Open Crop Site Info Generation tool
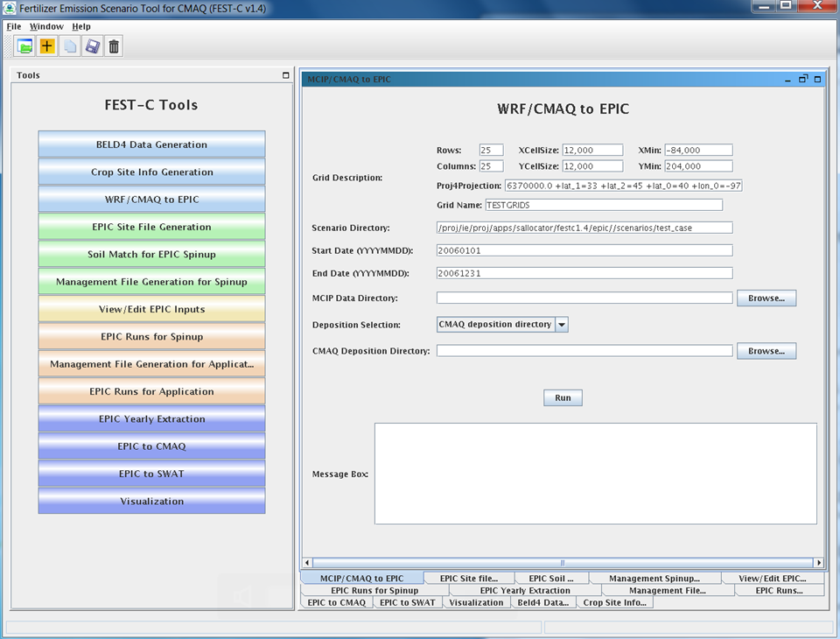 [x=151, y=172]
